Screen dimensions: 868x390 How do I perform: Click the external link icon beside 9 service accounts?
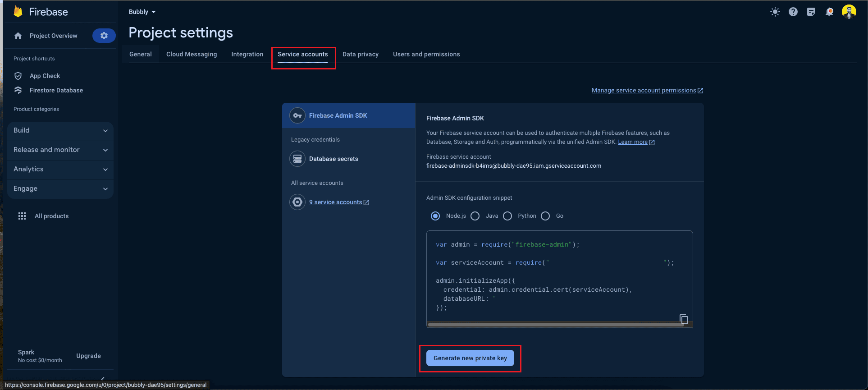[x=366, y=202]
